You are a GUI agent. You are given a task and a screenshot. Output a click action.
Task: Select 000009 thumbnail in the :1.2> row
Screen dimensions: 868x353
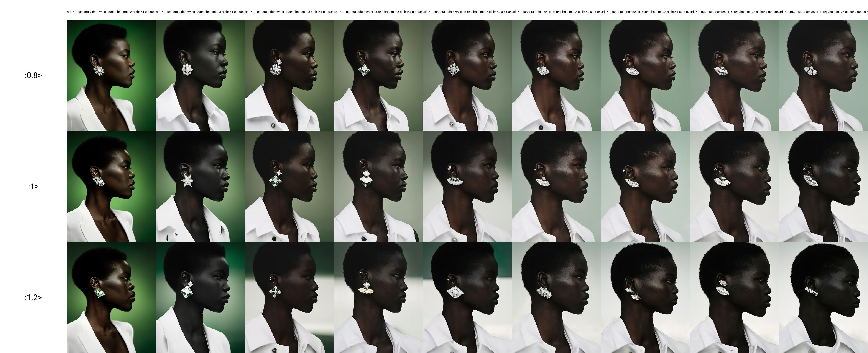[823, 298]
